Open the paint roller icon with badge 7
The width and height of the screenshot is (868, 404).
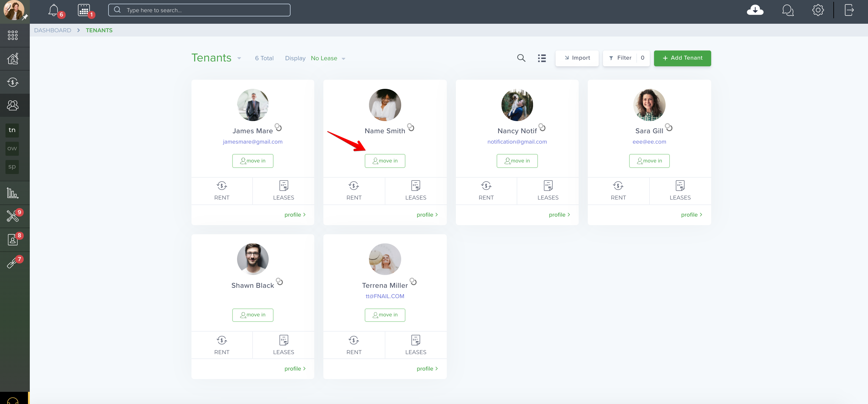coord(12,263)
